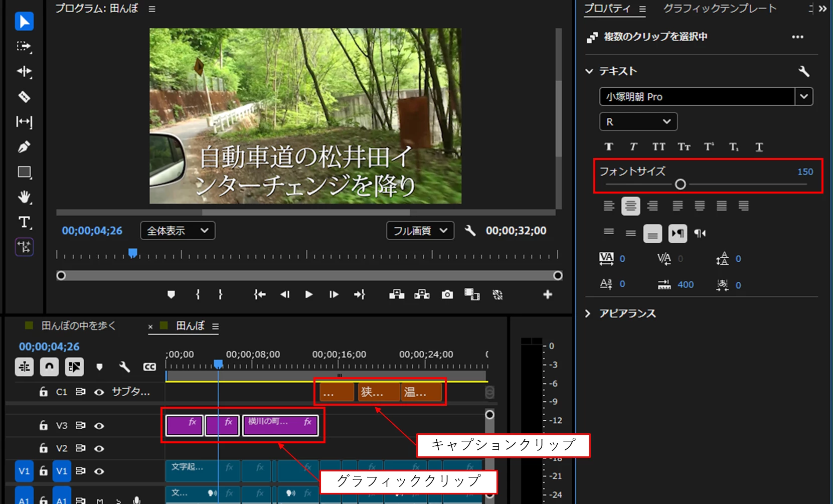Select the Track Select Forward tool
The width and height of the screenshot is (833, 504).
24,47
